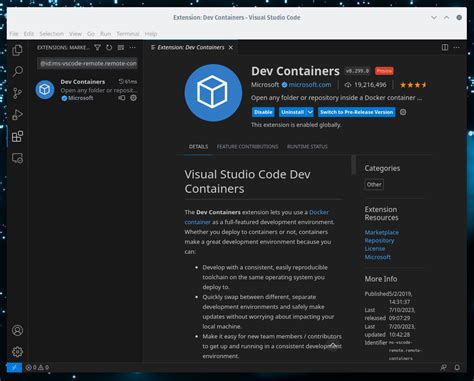Open the Terminal menu
474x381 pixels.
128,34
